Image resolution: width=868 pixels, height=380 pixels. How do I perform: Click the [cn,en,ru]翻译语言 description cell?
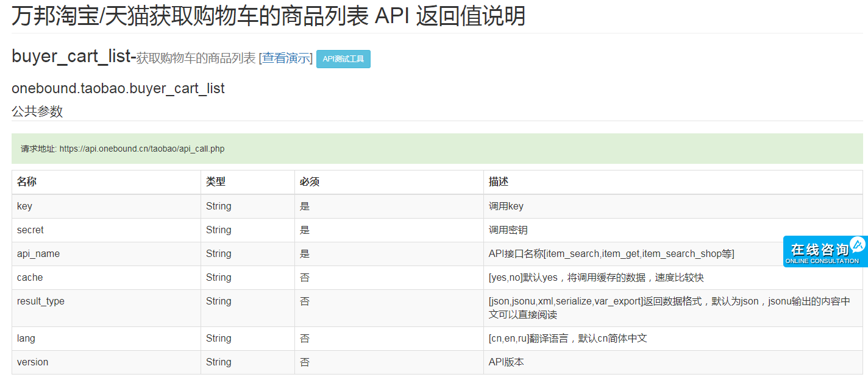pos(673,339)
